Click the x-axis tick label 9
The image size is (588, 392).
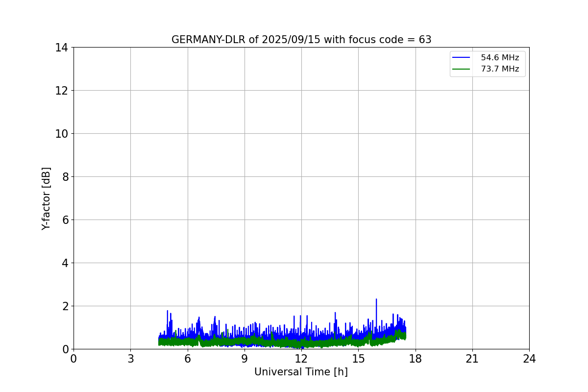(245, 359)
